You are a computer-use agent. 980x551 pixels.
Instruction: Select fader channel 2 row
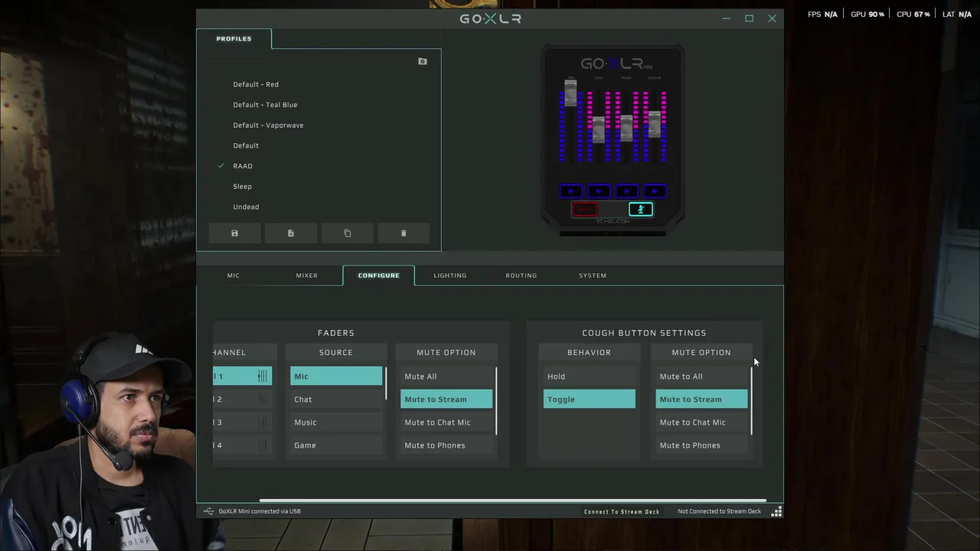242,399
